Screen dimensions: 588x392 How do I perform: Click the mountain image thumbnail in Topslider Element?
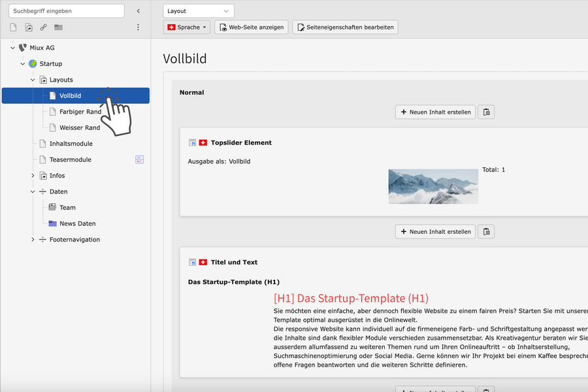[433, 186]
